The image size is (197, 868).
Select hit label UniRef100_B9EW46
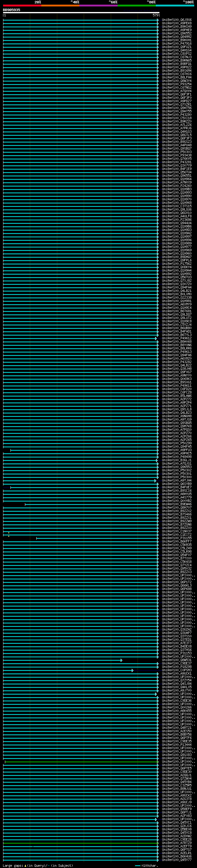coord(177,504)
